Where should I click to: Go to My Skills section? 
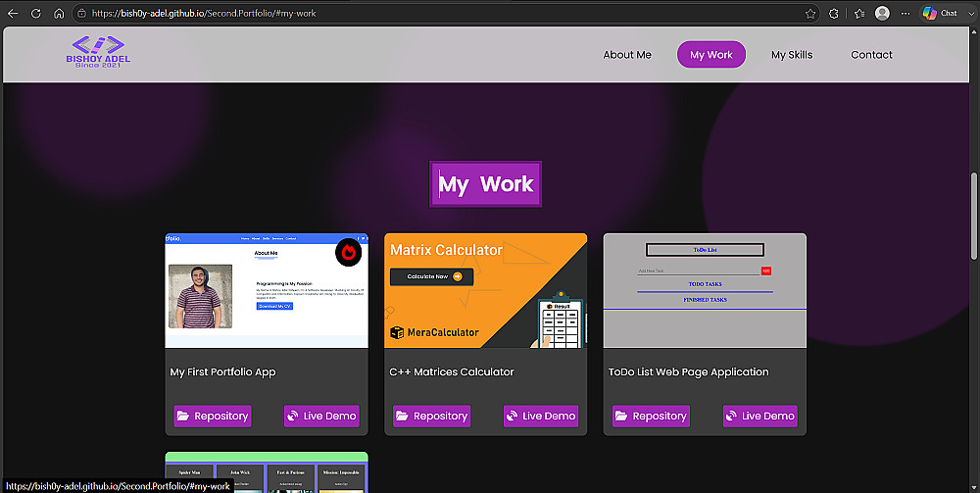(792, 54)
